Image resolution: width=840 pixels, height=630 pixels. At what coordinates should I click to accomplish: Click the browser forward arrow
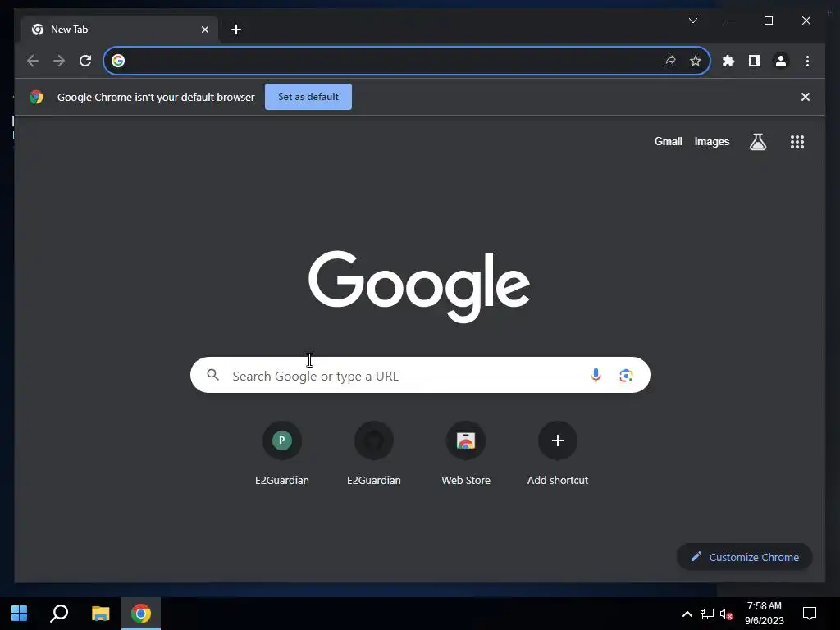(x=59, y=61)
